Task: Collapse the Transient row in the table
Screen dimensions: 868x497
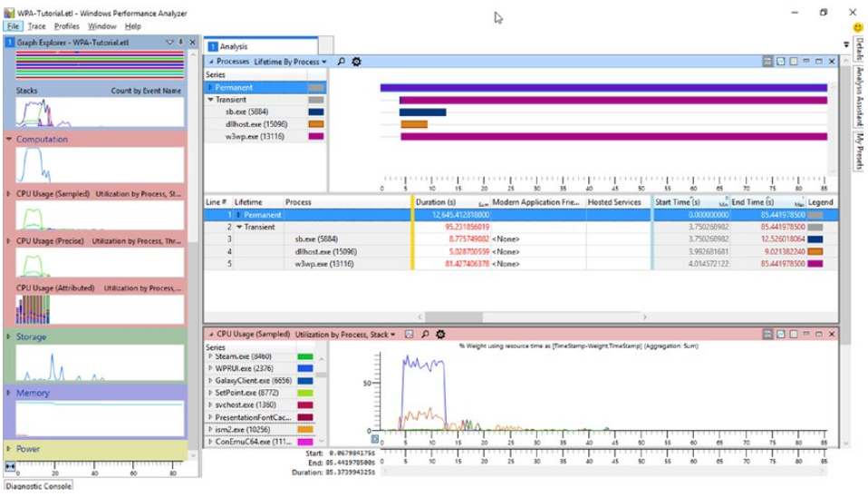Action: click(239, 227)
